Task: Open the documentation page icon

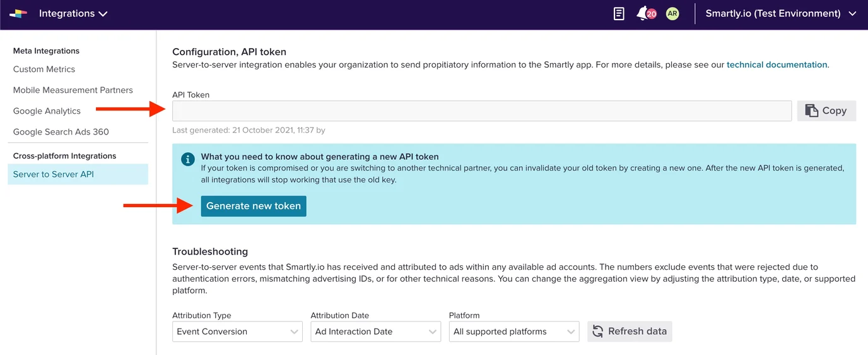Action: point(619,13)
